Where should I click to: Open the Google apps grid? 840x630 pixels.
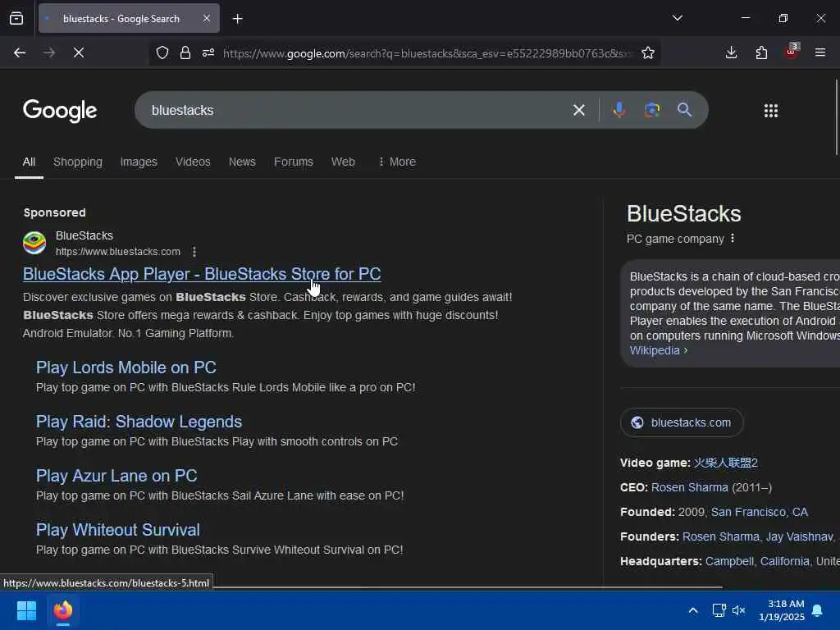coord(771,111)
